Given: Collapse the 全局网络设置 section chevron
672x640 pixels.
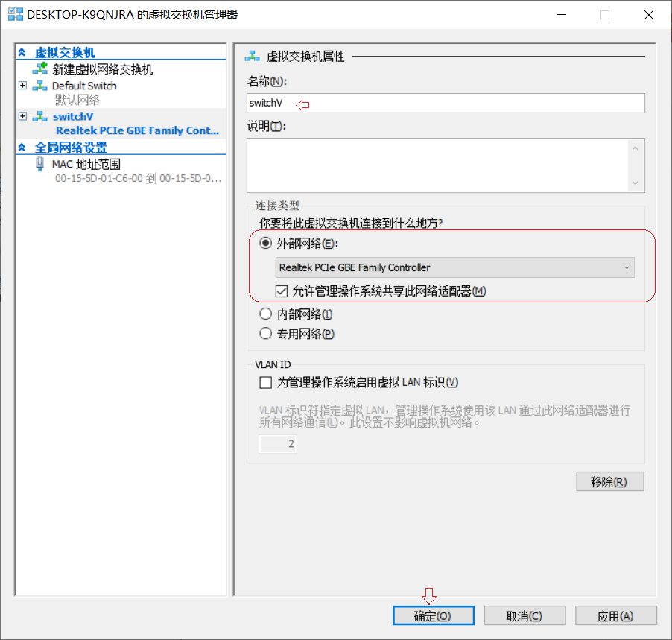Looking at the screenshot, I should (22, 148).
